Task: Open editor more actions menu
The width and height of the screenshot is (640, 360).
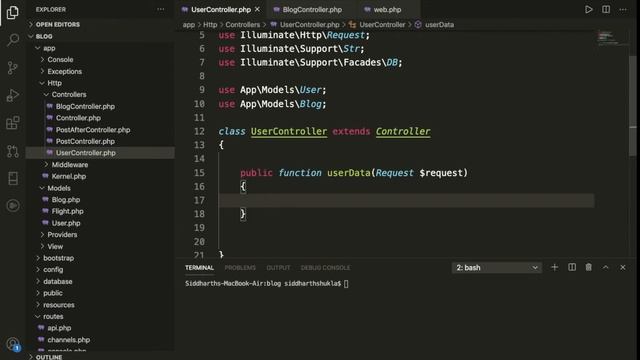Action: pos(622,9)
